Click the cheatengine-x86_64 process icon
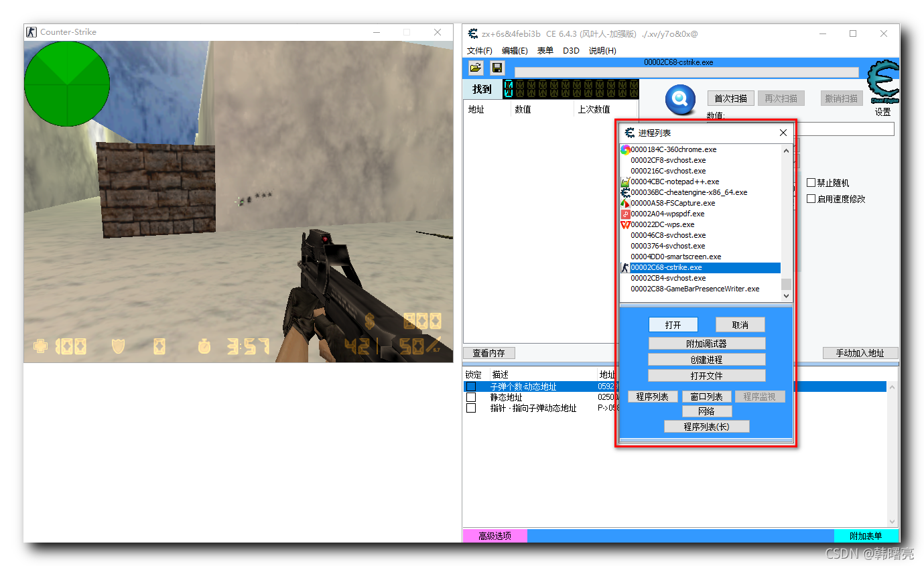Viewport: 924px width, 566px height. (625, 192)
